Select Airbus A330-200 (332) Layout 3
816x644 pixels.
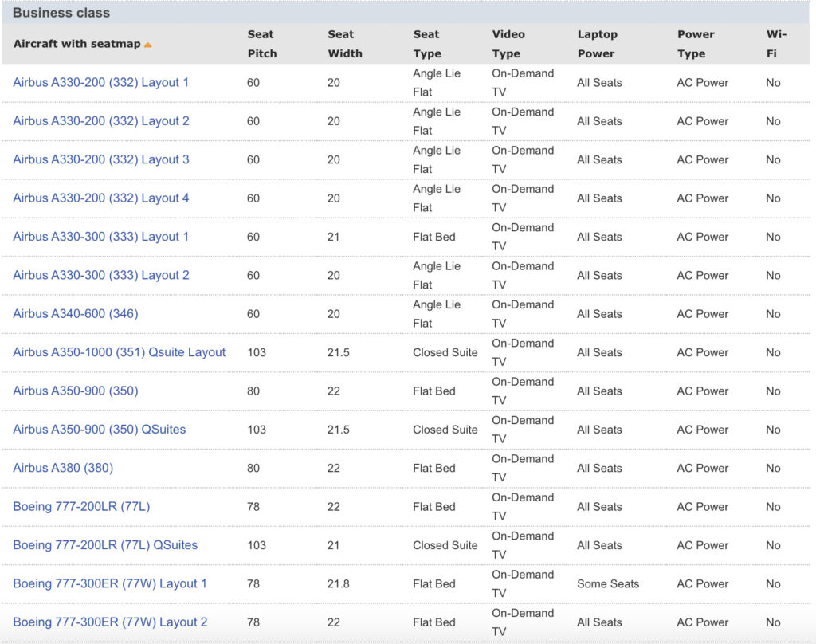coord(101,159)
